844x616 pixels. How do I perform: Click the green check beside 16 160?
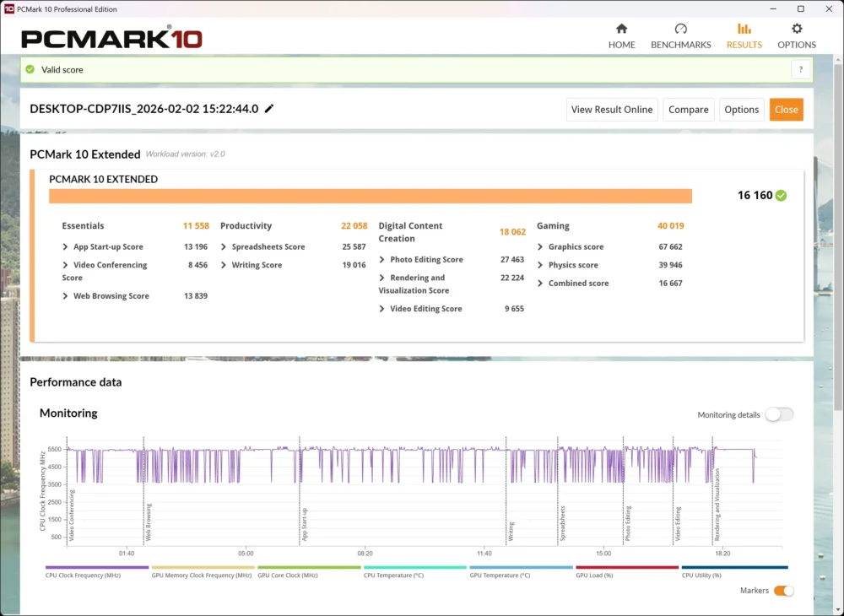point(781,195)
